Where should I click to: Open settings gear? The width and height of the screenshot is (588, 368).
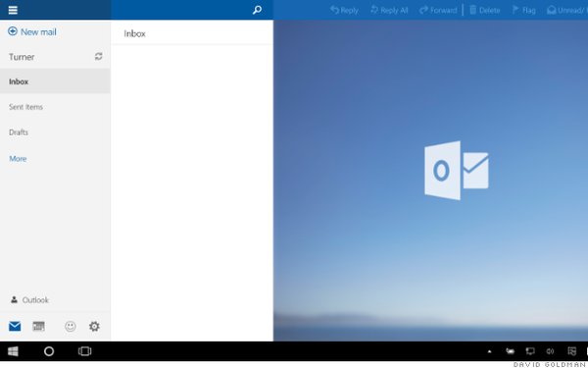(x=94, y=327)
